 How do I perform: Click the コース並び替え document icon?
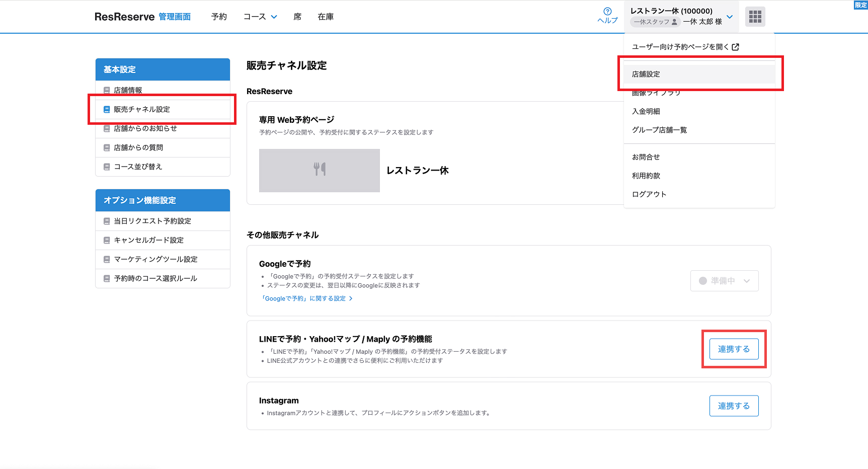tap(107, 167)
